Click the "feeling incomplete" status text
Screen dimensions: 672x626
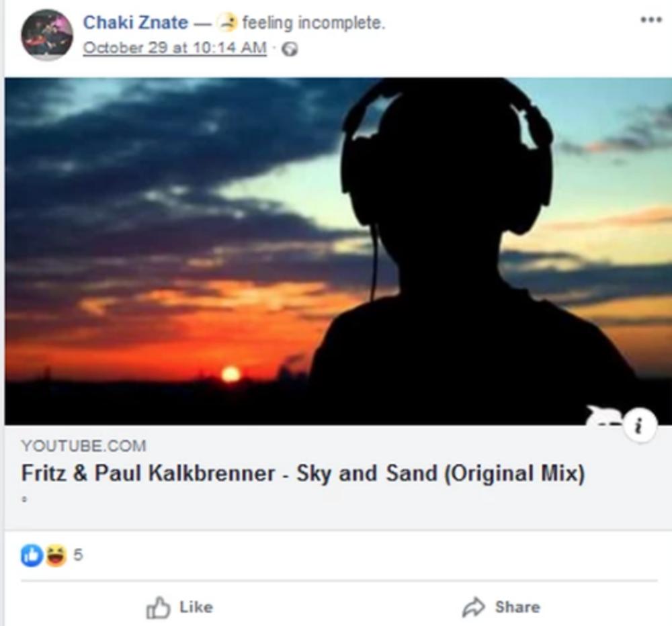pyautogui.click(x=314, y=23)
